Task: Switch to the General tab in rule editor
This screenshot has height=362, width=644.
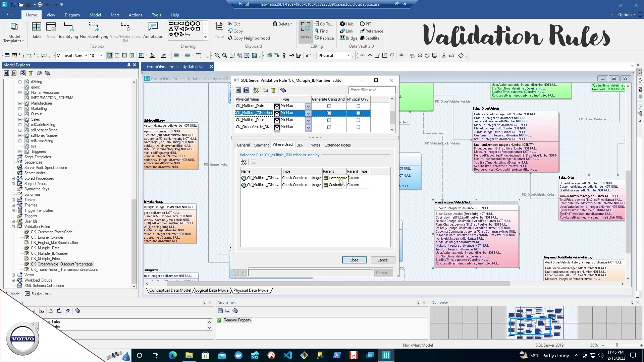Action: pyautogui.click(x=243, y=145)
